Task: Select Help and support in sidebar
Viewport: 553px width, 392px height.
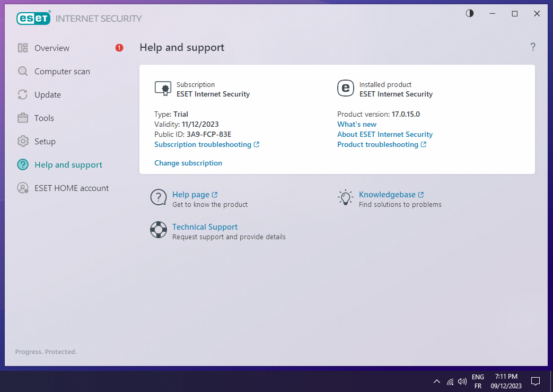Action: pos(68,165)
